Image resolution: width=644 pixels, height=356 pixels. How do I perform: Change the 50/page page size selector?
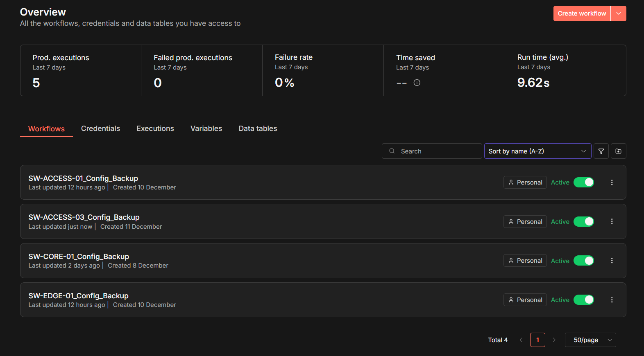[x=590, y=340]
